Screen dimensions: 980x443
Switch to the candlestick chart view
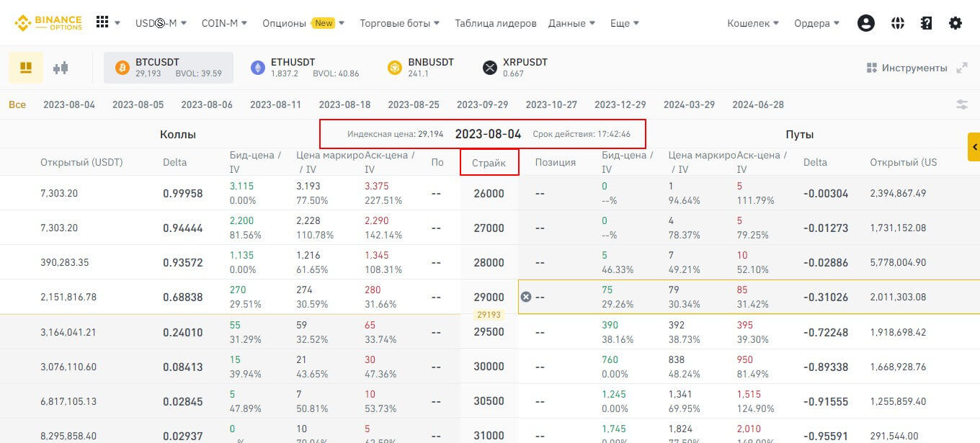[61, 68]
